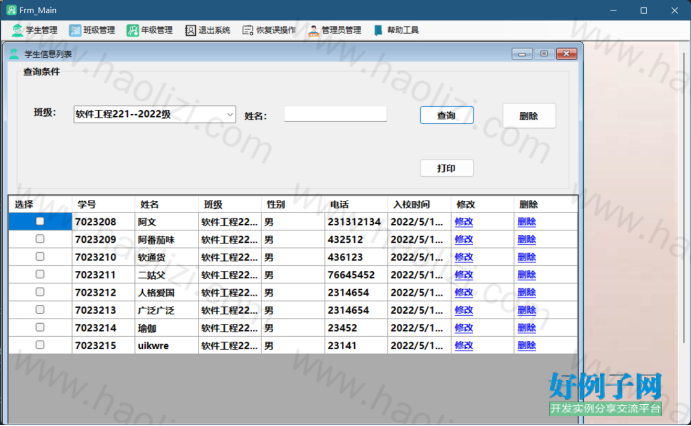The height and width of the screenshot is (426, 691).
Task: Select the name cell 人格爱国
Action: coord(167,293)
